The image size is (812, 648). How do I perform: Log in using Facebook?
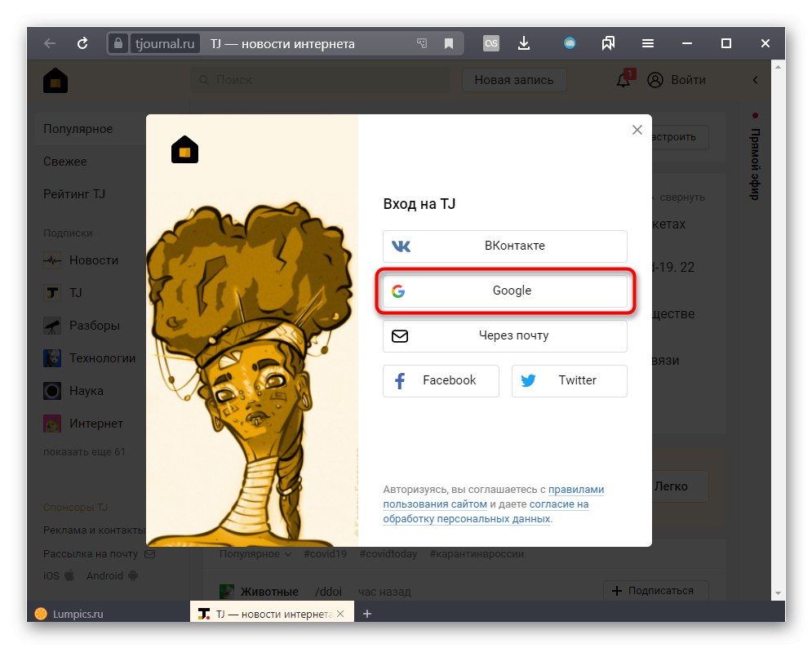441,380
